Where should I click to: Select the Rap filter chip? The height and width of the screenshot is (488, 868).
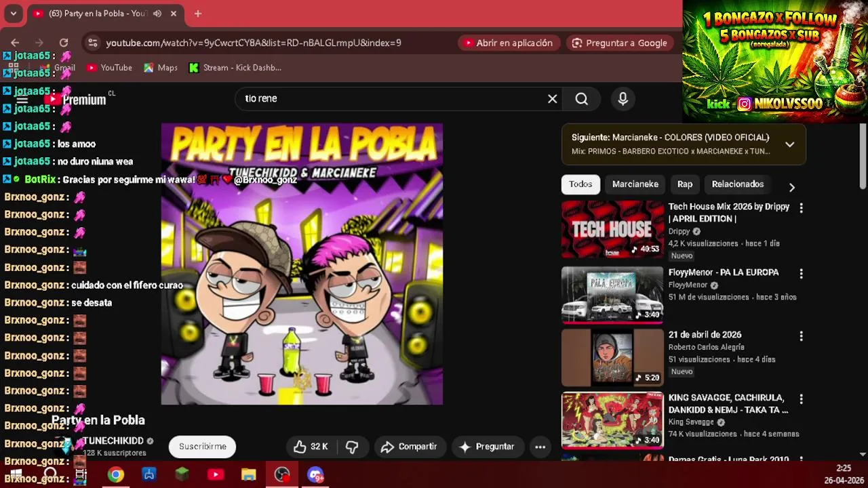685,184
